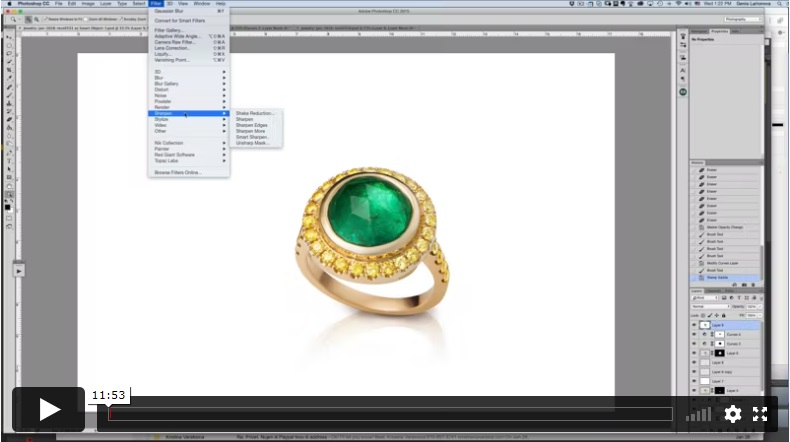Click the lock position icon

pyautogui.click(x=716, y=315)
